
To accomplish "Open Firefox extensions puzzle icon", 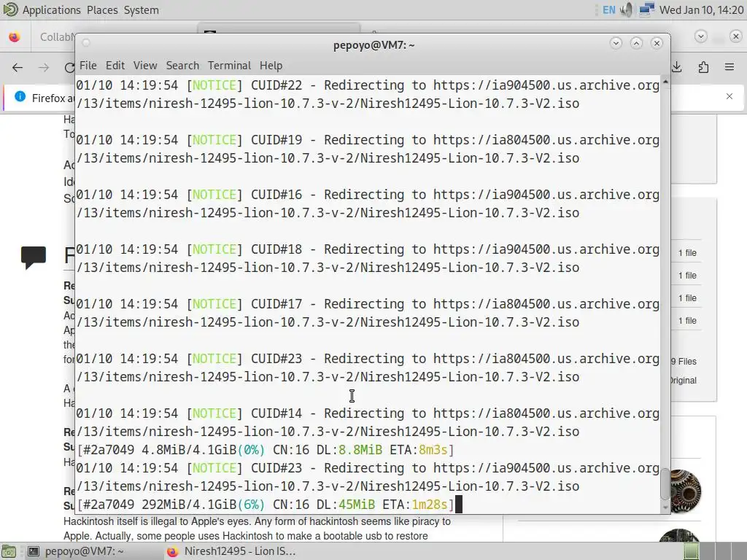I will (703, 67).
